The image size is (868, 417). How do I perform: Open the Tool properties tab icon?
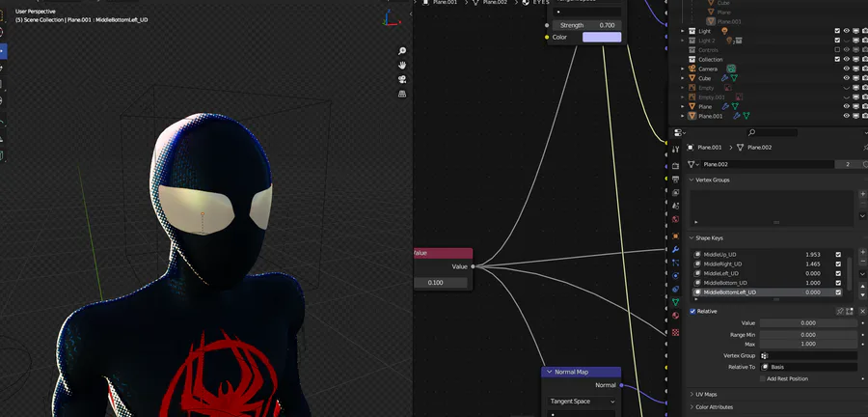tap(675, 150)
